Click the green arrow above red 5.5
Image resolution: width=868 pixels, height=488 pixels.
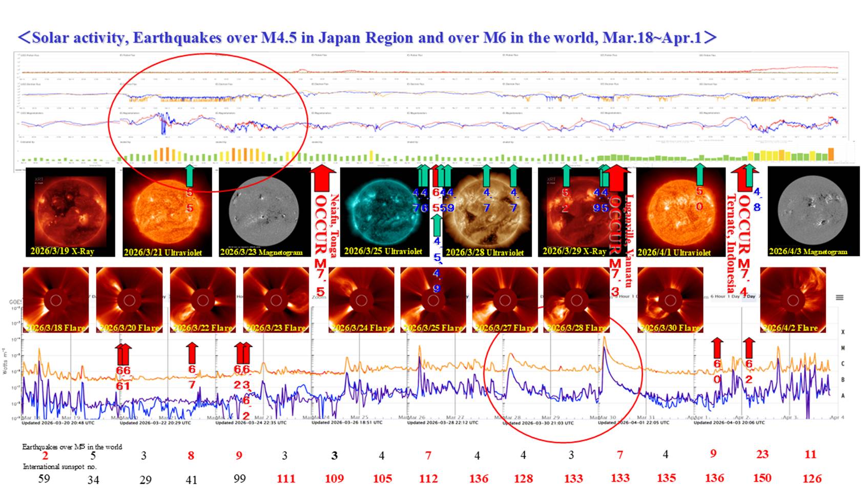[190, 175]
